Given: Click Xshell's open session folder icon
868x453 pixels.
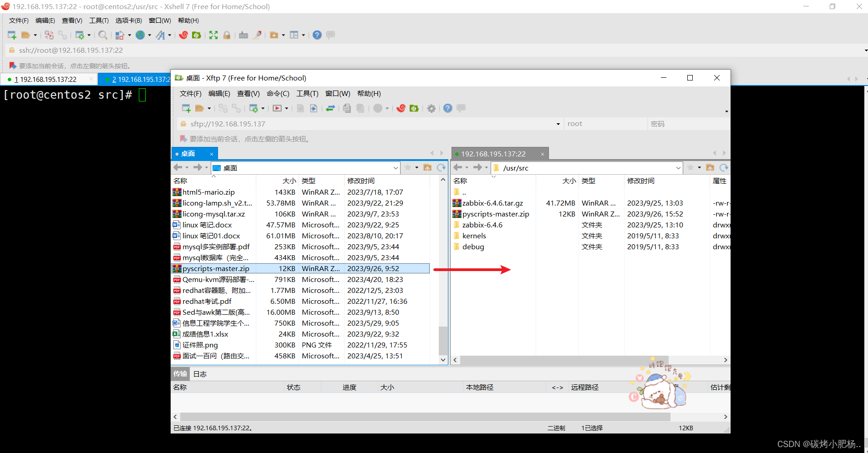Looking at the screenshot, I should pyautogui.click(x=25, y=35).
